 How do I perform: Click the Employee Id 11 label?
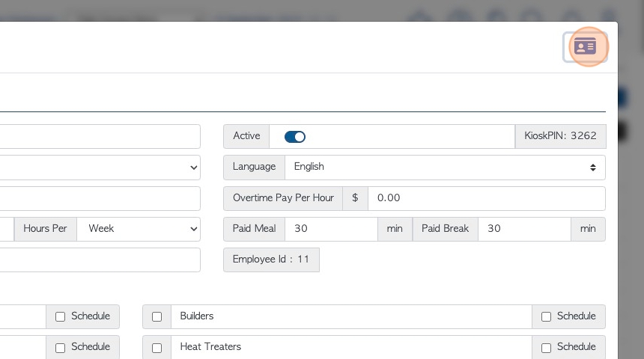271,260
